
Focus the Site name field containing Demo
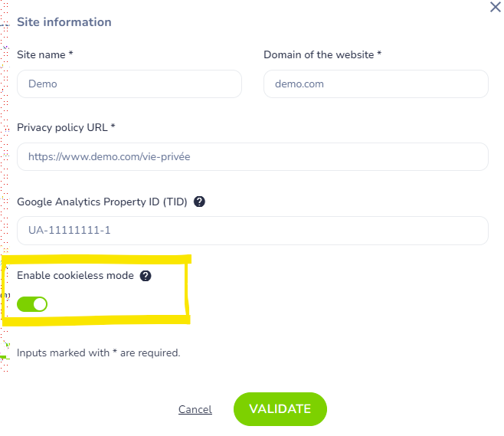pos(129,84)
